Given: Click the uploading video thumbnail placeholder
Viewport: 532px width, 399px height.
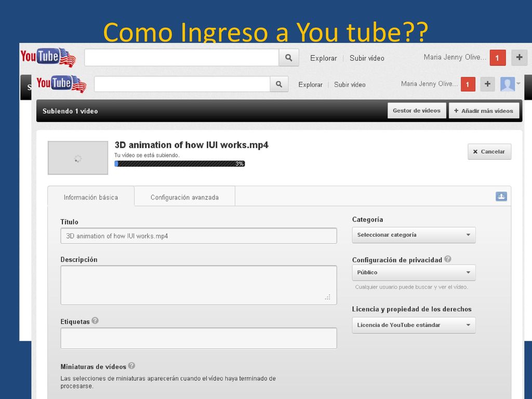Looking at the screenshot, I should point(78,158).
